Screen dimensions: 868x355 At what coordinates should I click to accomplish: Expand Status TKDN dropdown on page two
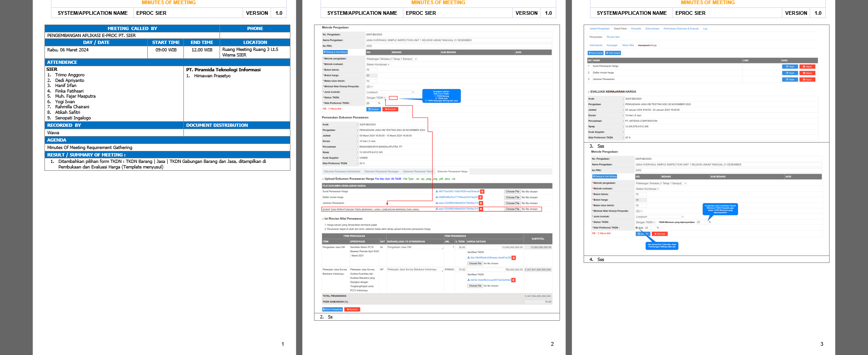pyautogui.click(x=376, y=98)
